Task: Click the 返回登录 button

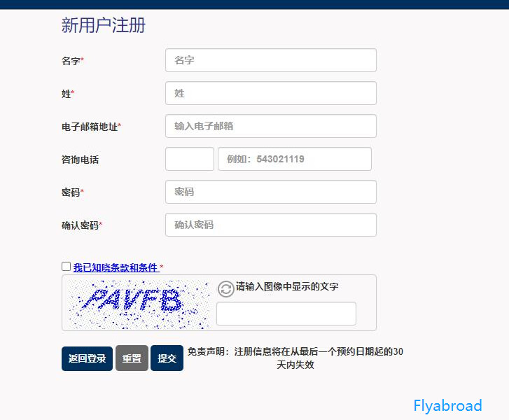Action: pyautogui.click(x=87, y=358)
